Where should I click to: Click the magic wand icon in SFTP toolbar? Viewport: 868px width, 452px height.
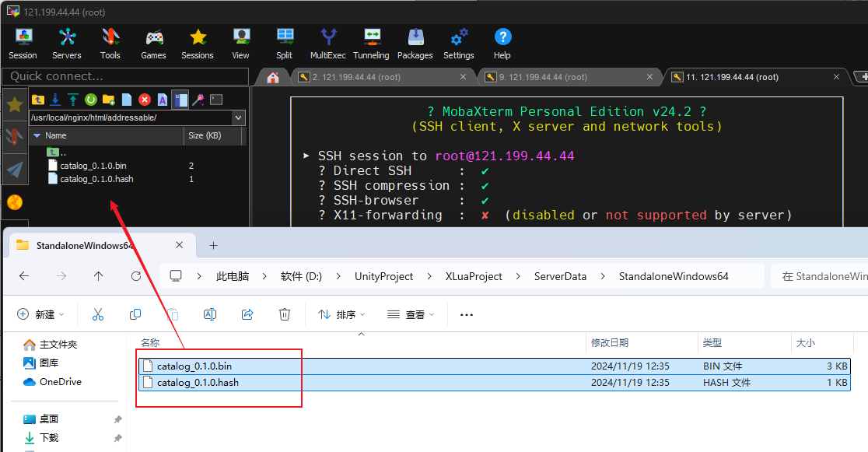[198, 100]
